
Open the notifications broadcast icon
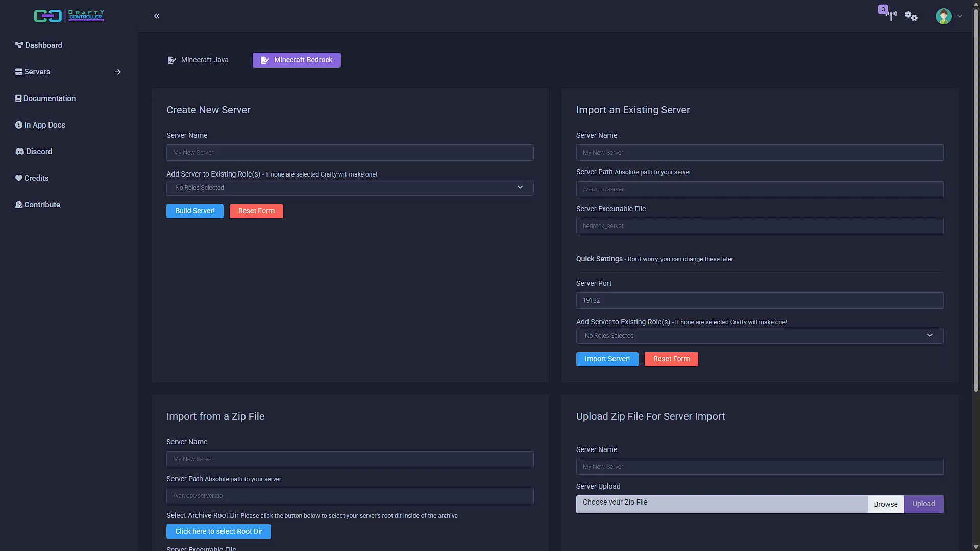click(x=891, y=16)
